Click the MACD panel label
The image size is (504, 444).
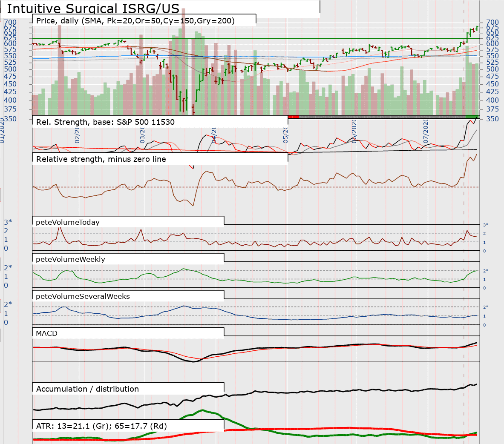tap(46, 333)
